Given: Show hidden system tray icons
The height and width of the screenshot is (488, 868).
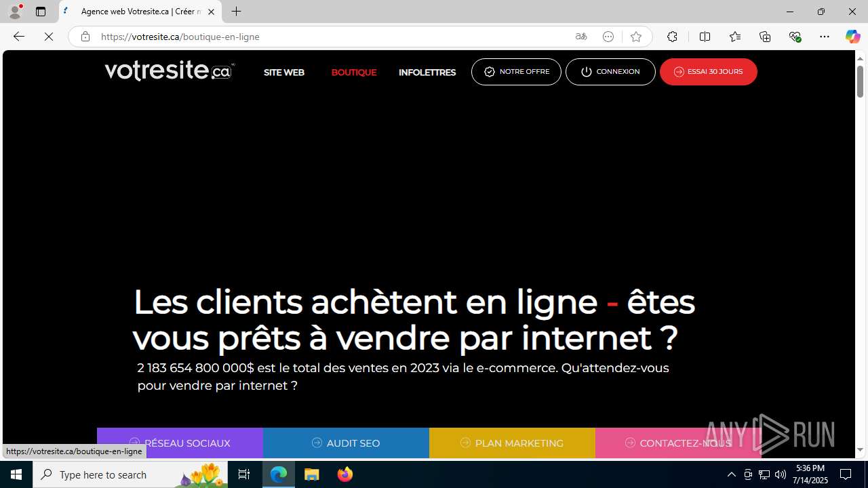Looking at the screenshot, I should (x=731, y=474).
